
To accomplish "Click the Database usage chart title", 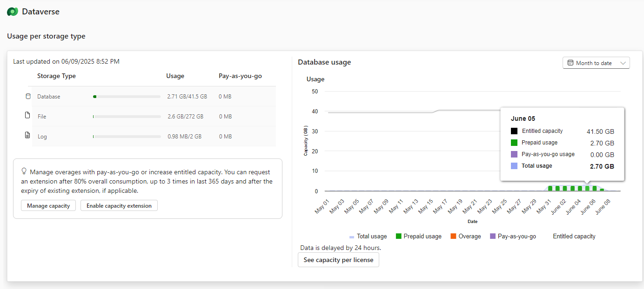I will tap(324, 62).
